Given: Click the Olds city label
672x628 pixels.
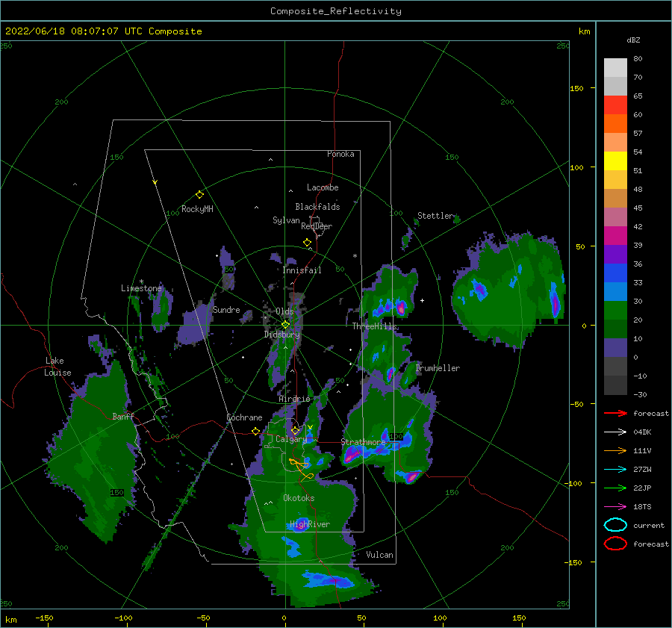Looking at the screenshot, I should 284,311.
